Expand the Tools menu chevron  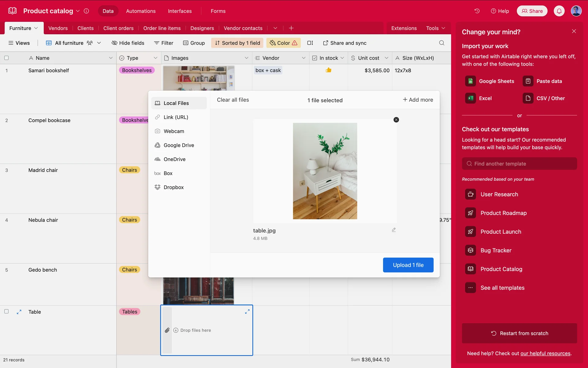[443, 28]
